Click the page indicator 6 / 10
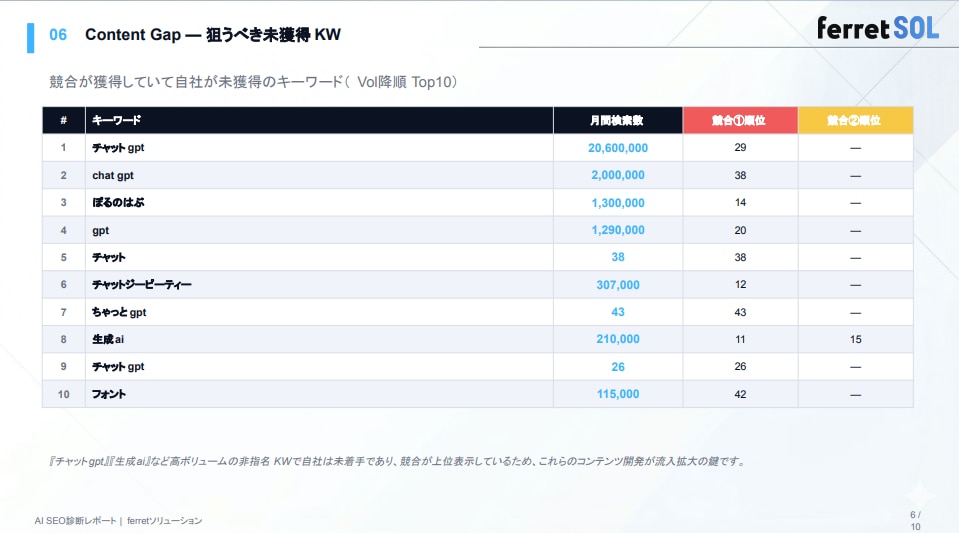 pos(915,520)
